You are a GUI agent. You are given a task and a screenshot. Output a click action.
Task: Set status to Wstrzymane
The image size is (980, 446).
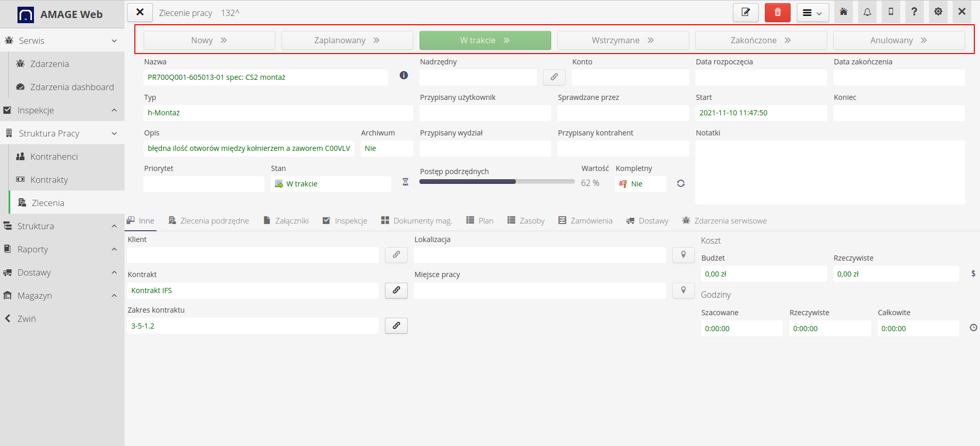[x=622, y=40]
